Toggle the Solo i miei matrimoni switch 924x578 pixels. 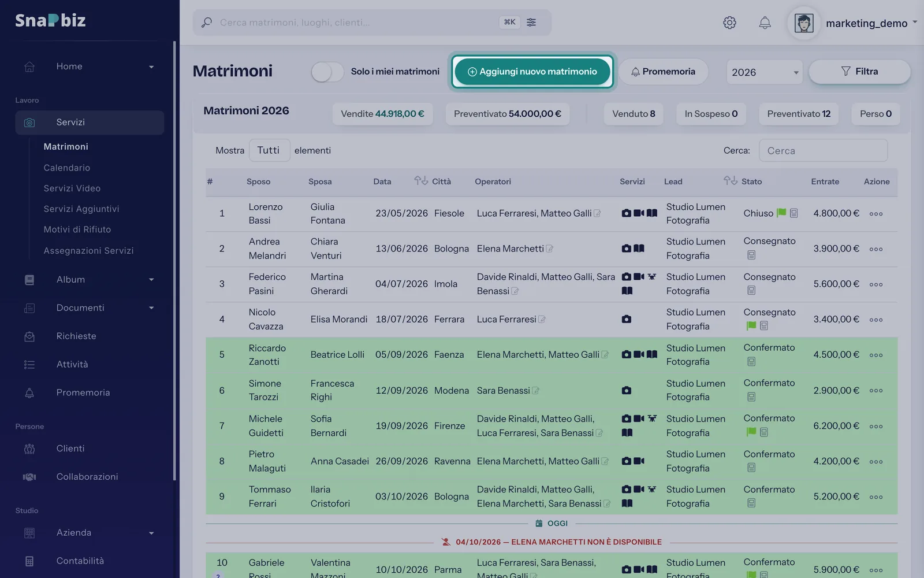pos(327,72)
